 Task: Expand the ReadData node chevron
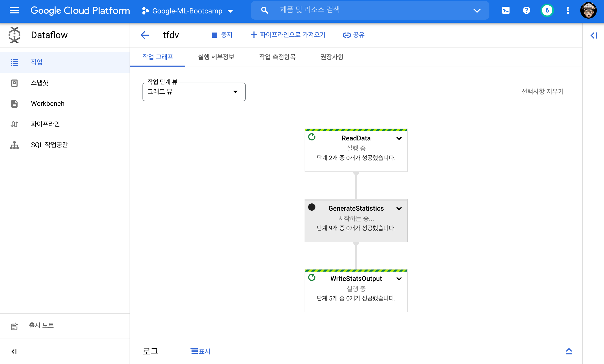point(399,138)
